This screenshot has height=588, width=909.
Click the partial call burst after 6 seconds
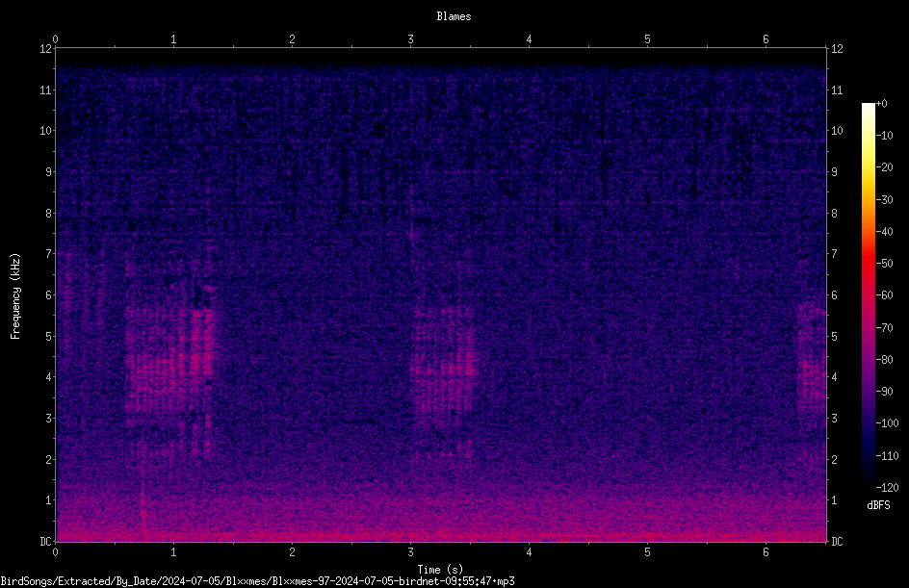tap(811, 359)
